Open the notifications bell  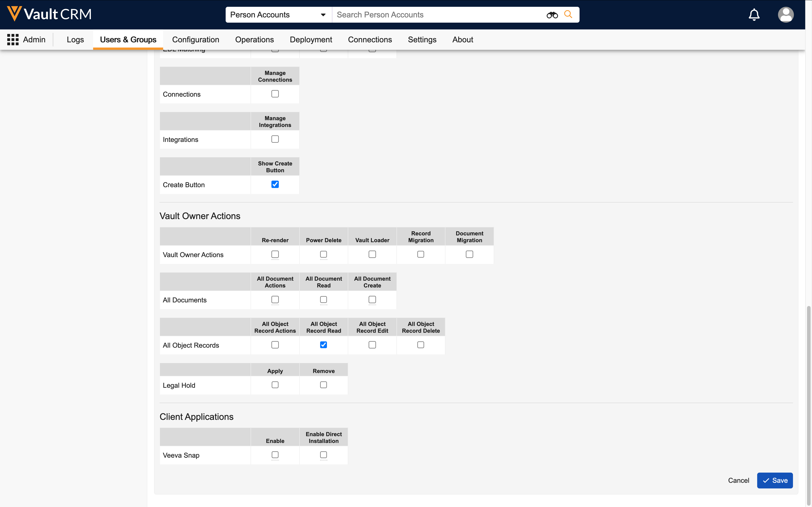[754, 15]
